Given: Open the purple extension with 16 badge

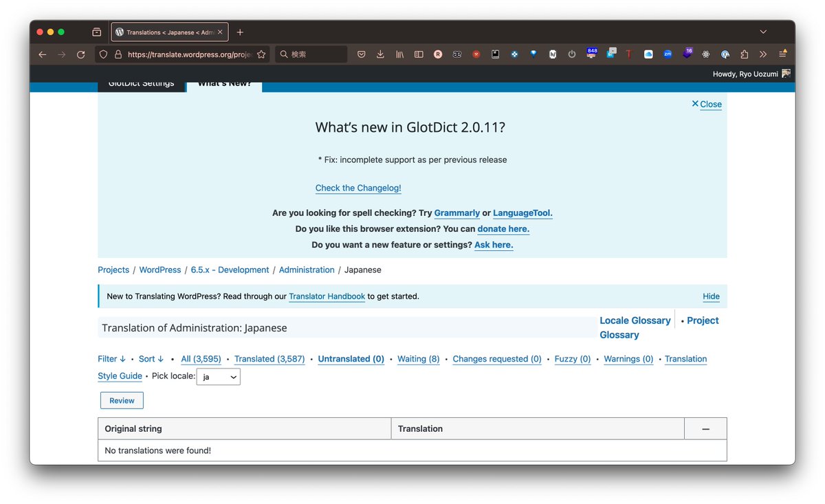Looking at the screenshot, I should pos(687,53).
